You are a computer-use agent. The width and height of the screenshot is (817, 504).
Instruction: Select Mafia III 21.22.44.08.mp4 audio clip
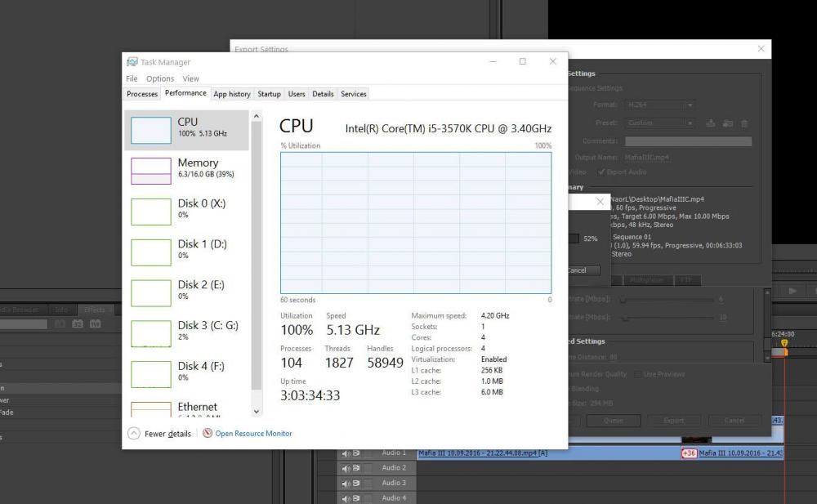[549, 453]
